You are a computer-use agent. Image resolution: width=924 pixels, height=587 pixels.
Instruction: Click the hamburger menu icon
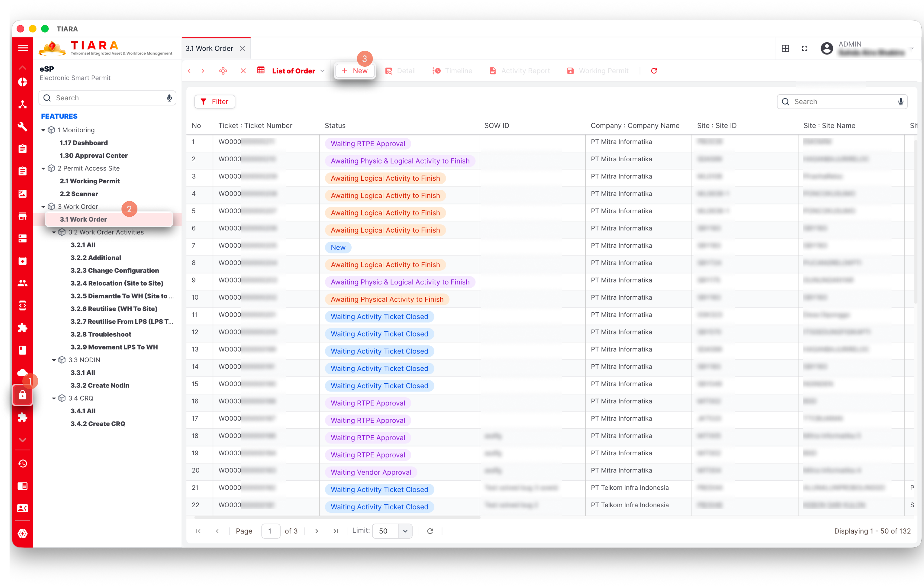coord(23,48)
